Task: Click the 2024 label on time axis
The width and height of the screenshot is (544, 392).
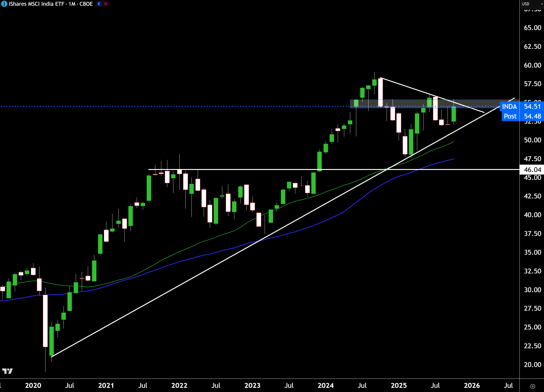Action: pos(325,386)
